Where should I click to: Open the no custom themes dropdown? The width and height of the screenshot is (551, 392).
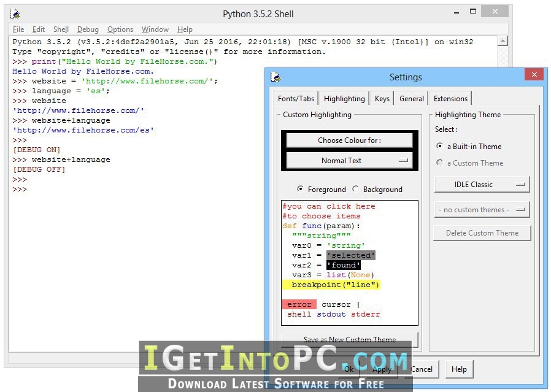point(482,210)
